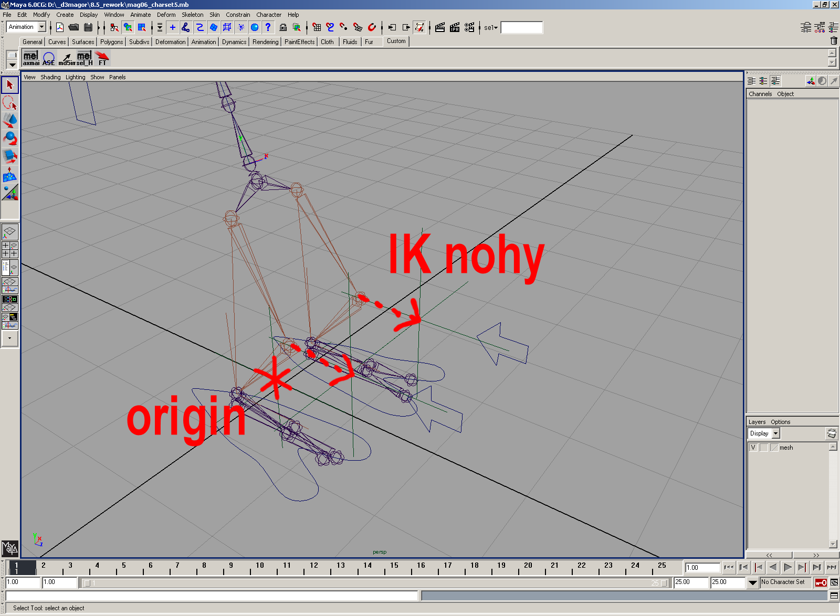Screen dimensions: 840x616
Task: Click the question mark help icon
Action: (x=268, y=27)
